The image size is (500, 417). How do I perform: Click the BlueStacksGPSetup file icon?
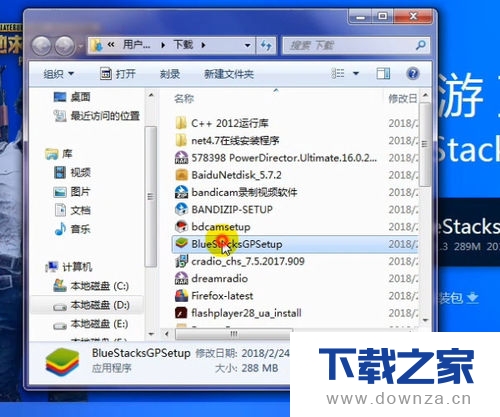(181, 244)
